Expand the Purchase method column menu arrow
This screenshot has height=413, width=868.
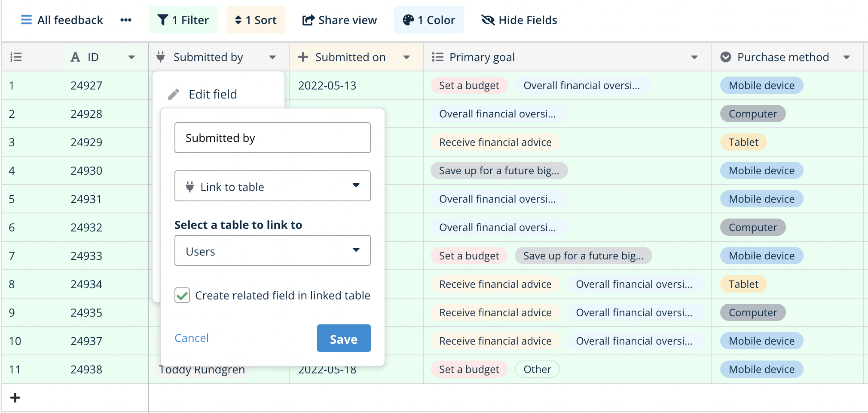click(x=846, y=57)
